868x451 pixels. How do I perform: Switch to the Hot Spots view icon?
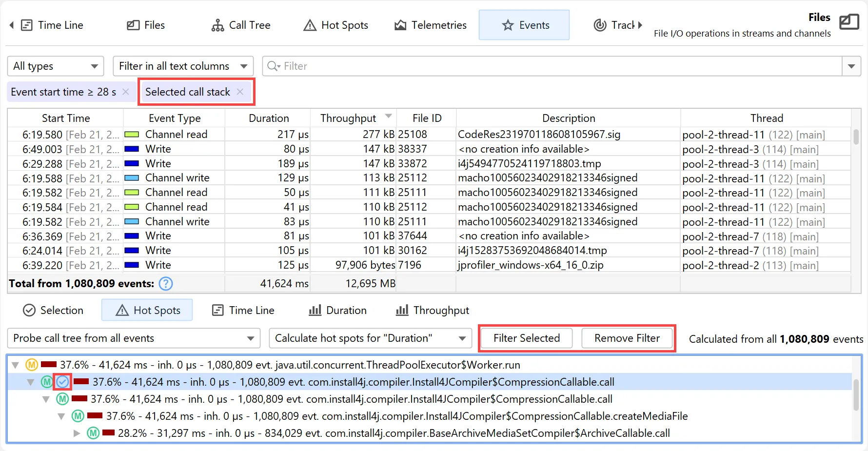coord(310,25)
